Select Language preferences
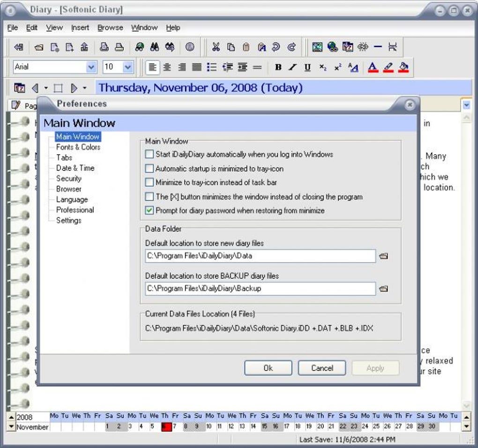 pyautogui.click(x=72, y=200)
